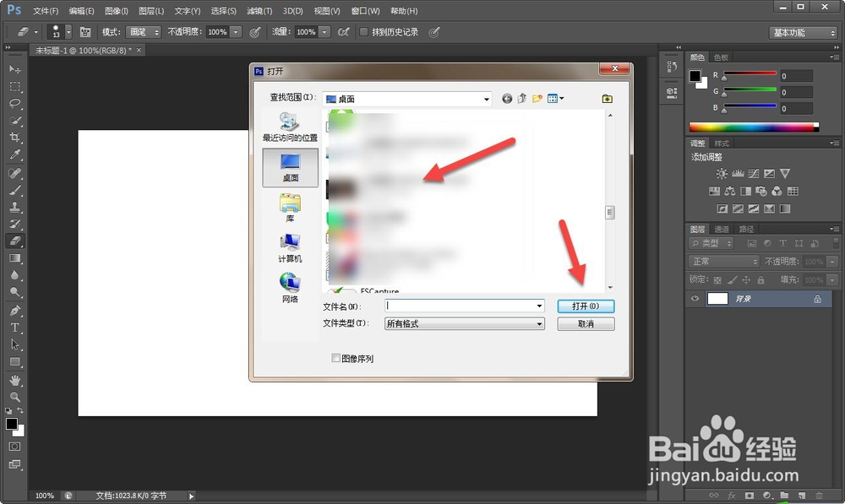Select the Gradient tool
Image resolution: width=845 pixels, height=504 pixels.
[x=14, y=258]
